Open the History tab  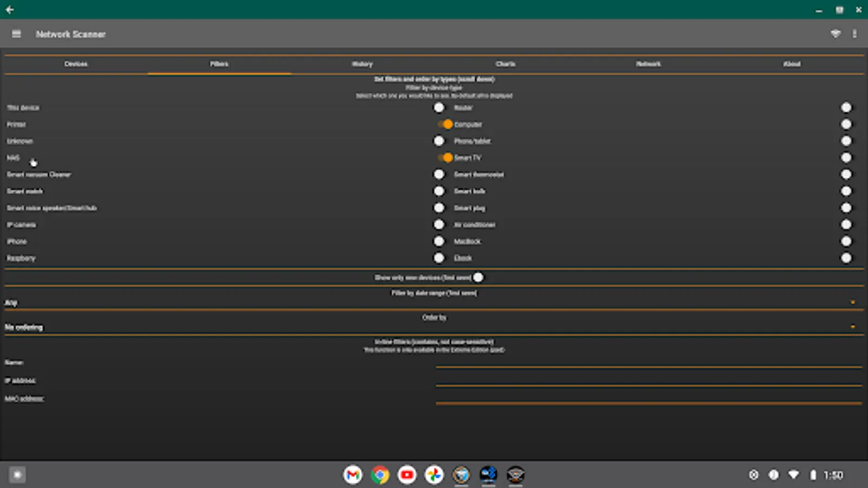pyautogui.click(x=362, y=64)
